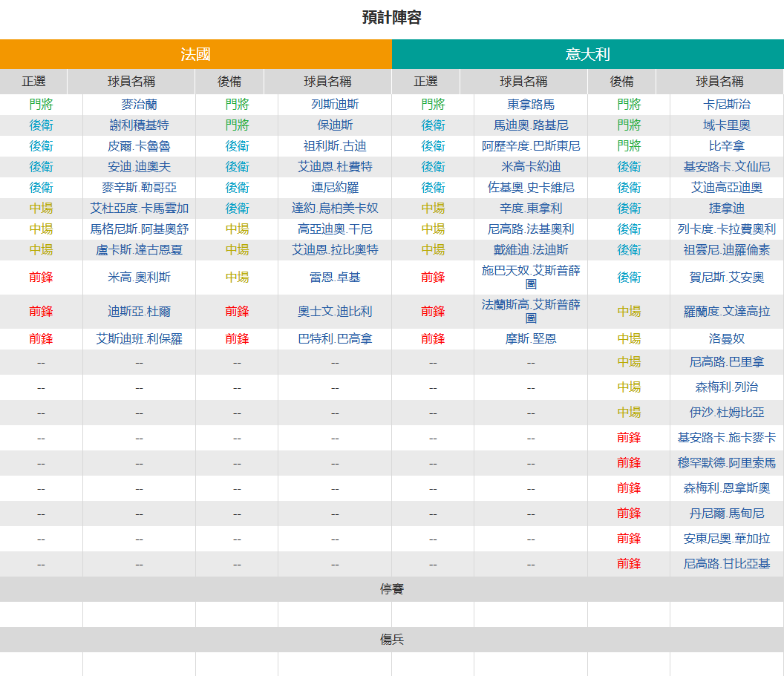Select the 停賽 section heading

click(392, 590)
